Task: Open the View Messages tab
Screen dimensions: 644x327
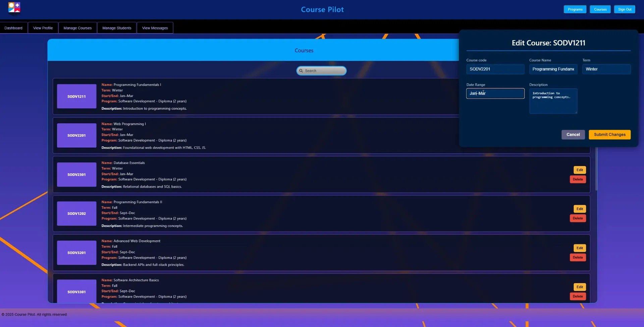Action: 155,28
